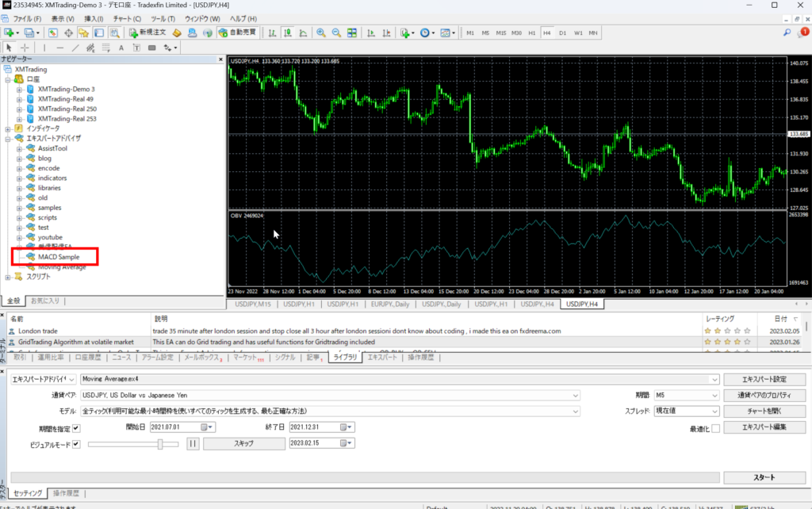Open the notification chat bubble icon
Viewport: 812px width, 509px height.
(x=804, y=33)
